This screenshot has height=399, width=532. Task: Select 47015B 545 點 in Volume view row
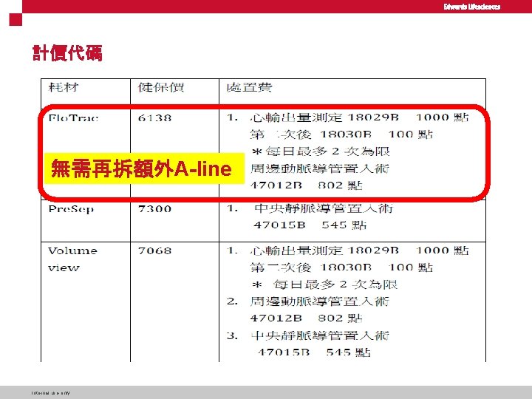click(314, 352)
